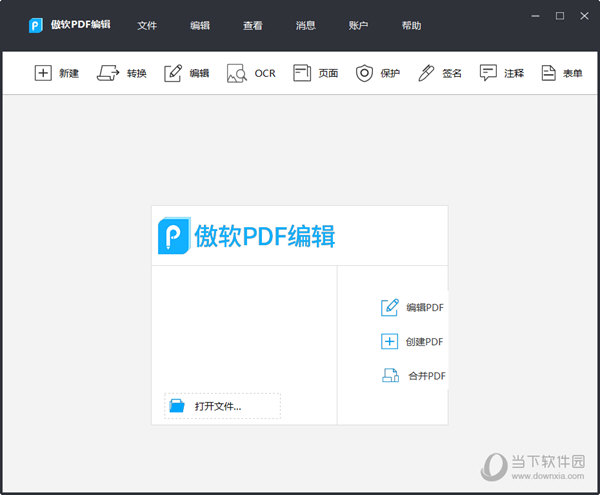Open the 查看 (View) menu

(x=253, y=25)
